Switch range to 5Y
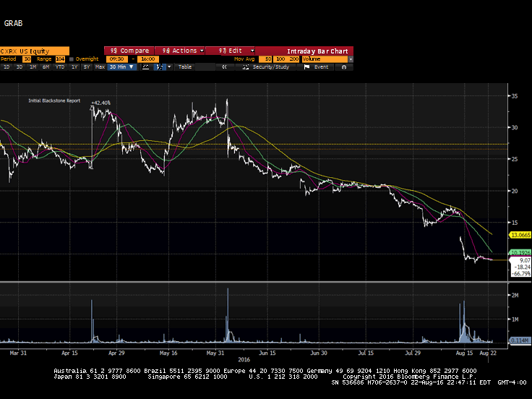 click(87, 66)
